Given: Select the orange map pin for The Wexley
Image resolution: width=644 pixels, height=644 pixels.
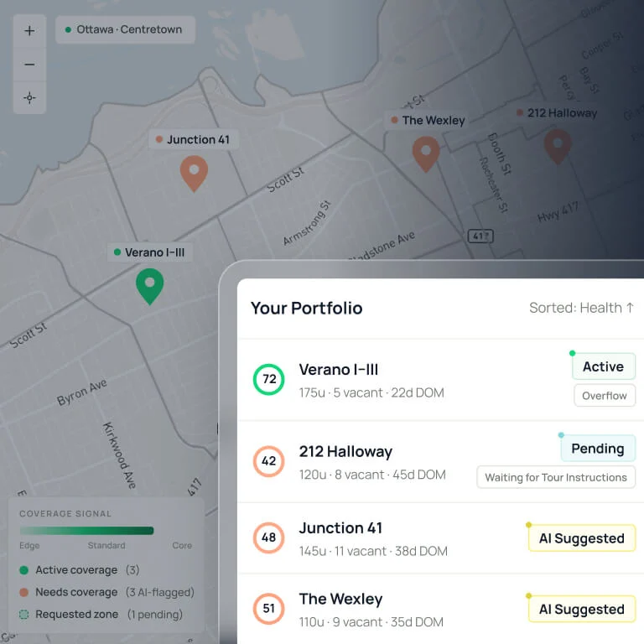Looking at the screenshot, I should click(426, 154).
